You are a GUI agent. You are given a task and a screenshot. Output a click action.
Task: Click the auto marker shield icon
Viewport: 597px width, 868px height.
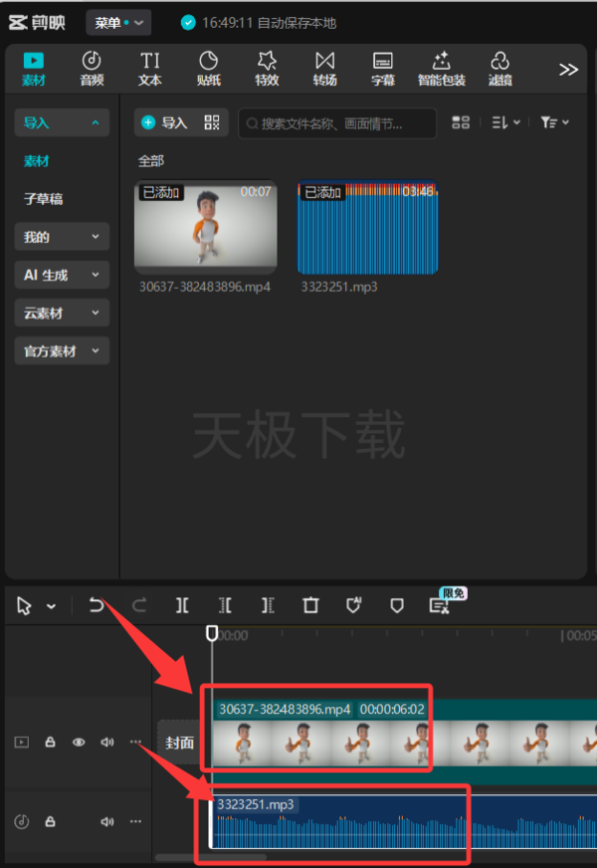coord(353,605)
